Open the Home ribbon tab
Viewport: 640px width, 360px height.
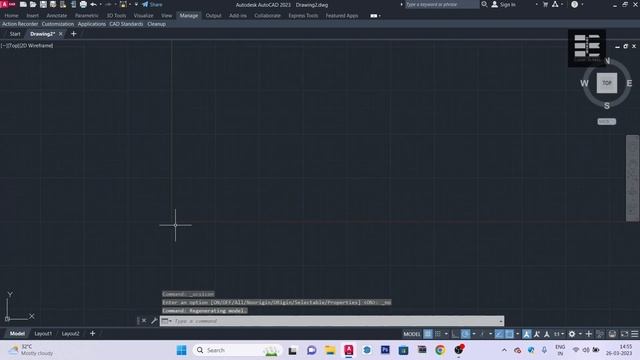11,16
